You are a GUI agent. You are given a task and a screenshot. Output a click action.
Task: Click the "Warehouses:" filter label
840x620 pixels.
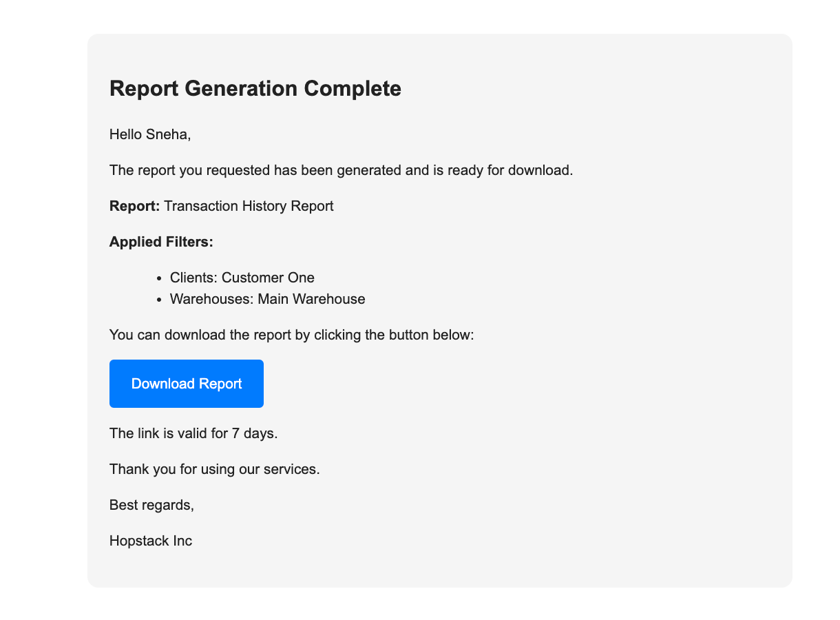[x=211, y=299]
